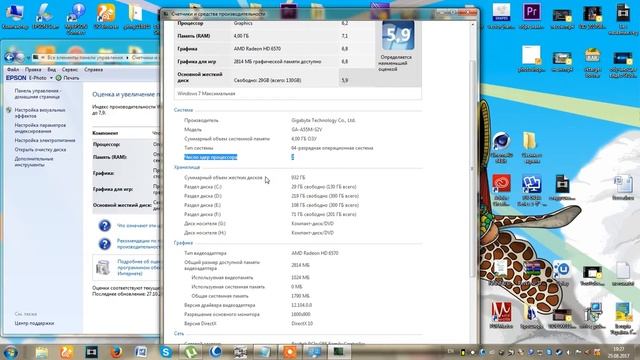Image resolution: width=640 pixels, height=360 pixels.
Task: Open the orange UC Browser desktop shortcut
Action: coord(106,16)
